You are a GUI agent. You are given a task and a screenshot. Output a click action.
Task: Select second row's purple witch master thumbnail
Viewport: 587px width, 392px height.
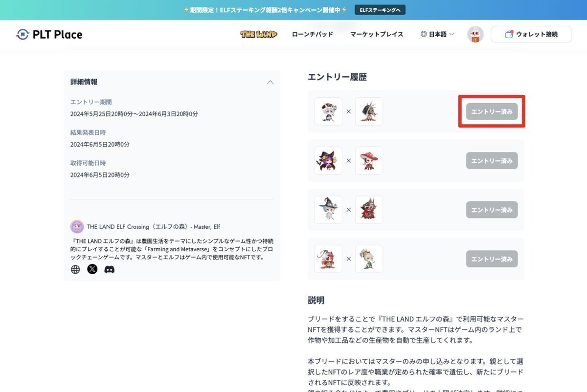click(328, 160)
